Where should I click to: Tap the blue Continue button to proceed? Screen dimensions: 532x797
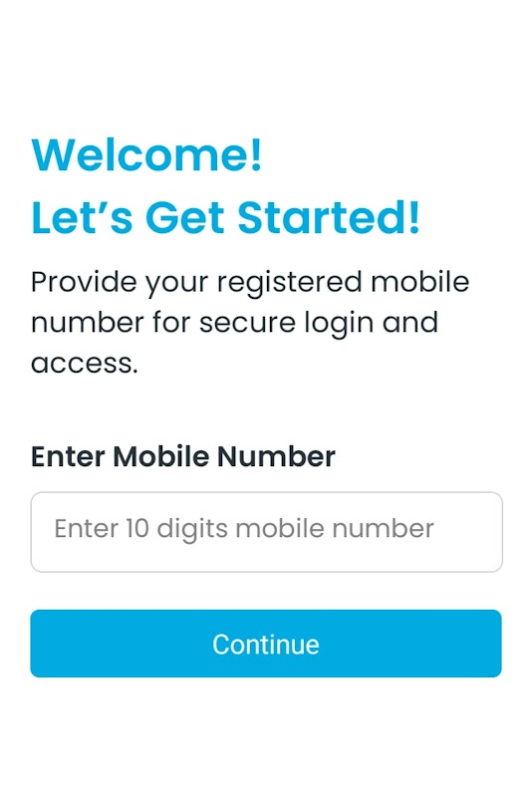266,644
